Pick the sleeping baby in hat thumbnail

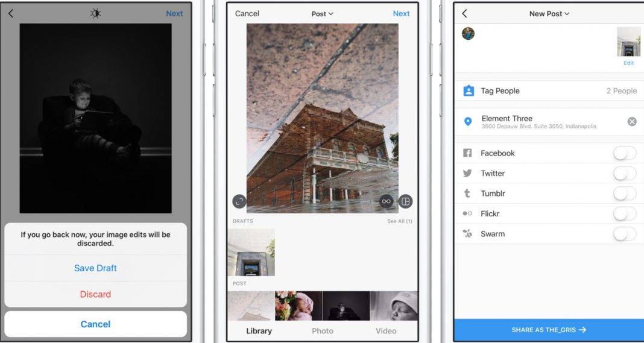[394, 306]
